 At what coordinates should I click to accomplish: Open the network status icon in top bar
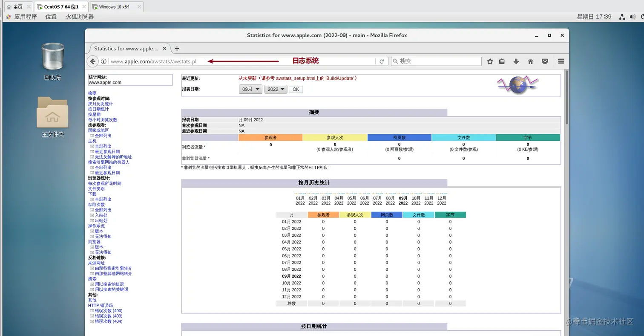coord(622,17)
